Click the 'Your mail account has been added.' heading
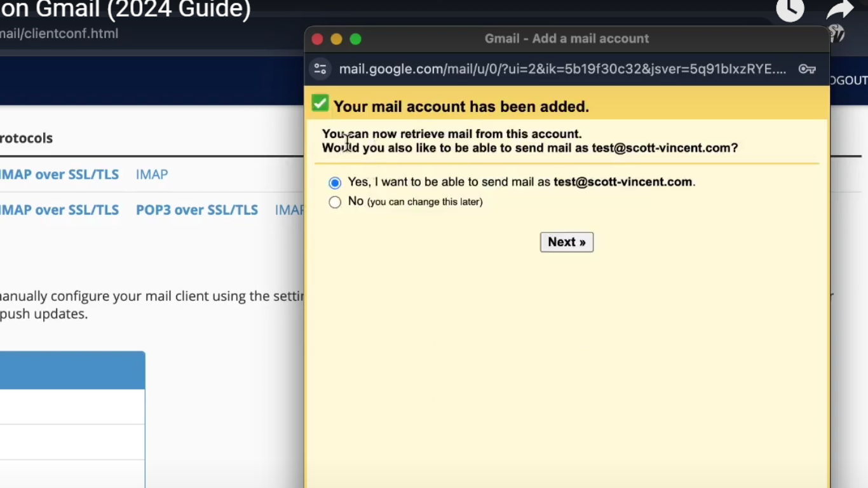The image size is (868, 488). tap(461, 107)
